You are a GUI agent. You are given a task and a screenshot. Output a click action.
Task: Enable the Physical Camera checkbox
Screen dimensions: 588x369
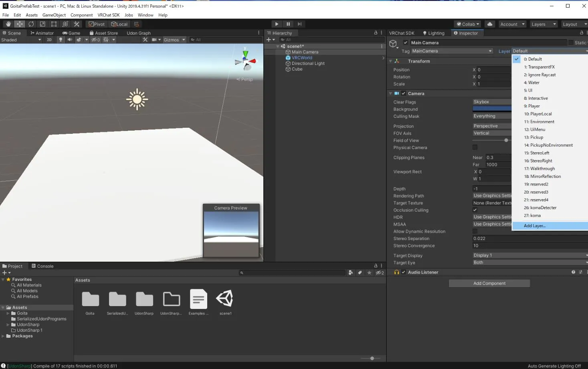[475, 147]
